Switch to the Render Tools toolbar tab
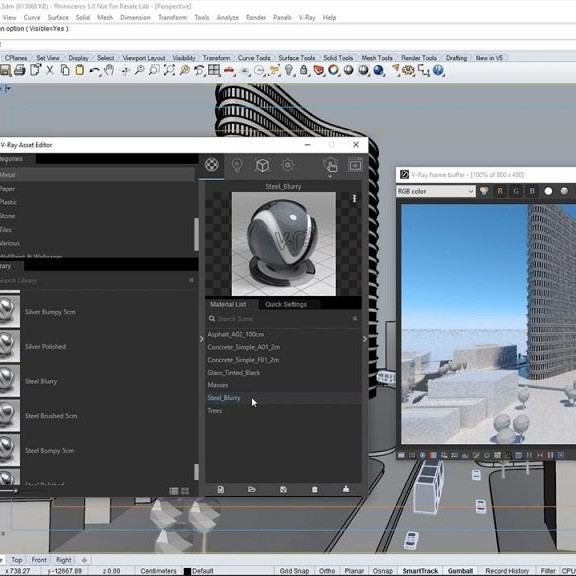This screenshot has width=576, height=576. coord(419,58)
